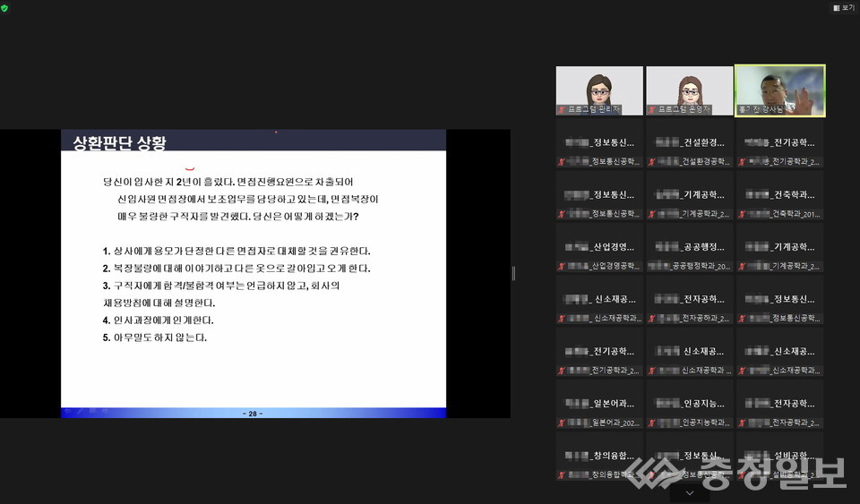Click slide option 1 about 상사에게 용모가 단정한
This screenshot has height=504, width=860.
(x=236, y=251)
